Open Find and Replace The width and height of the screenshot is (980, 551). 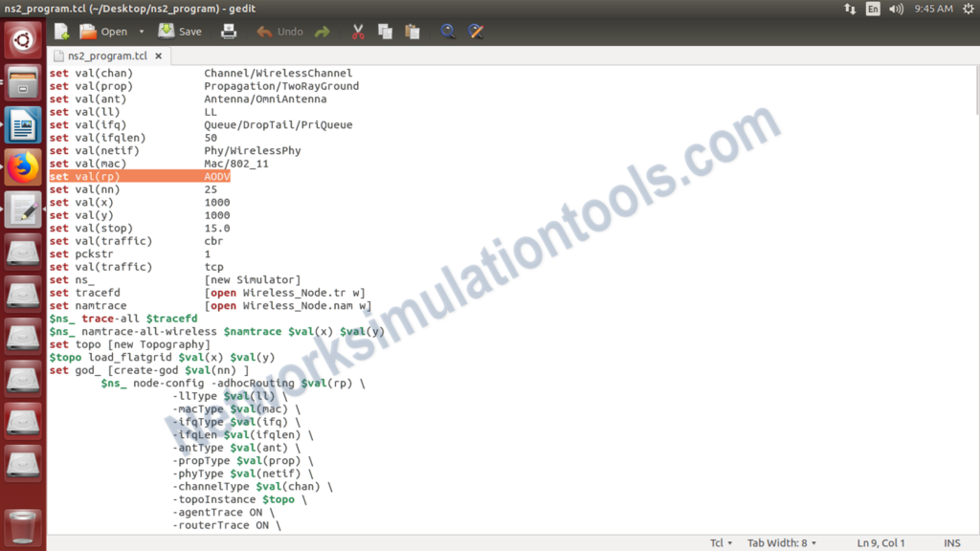pos(476,31)
